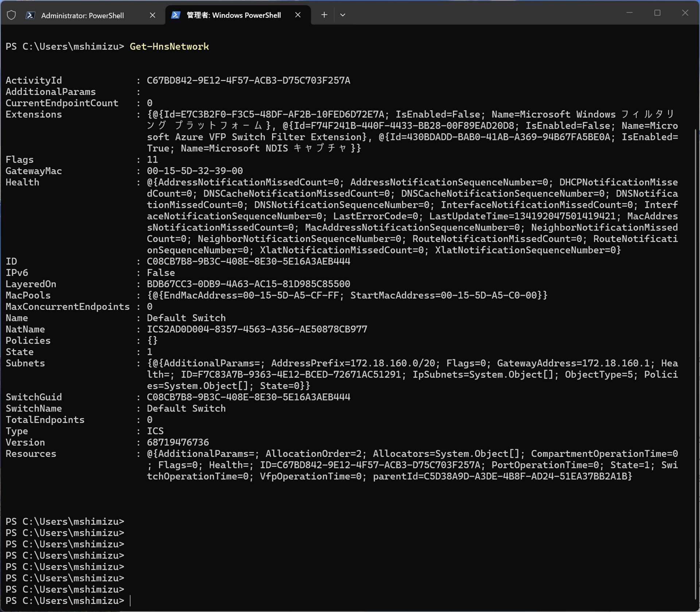Open a new tab with plus button
This screenshot has width=700, height=612.
[x=324, y=15]
